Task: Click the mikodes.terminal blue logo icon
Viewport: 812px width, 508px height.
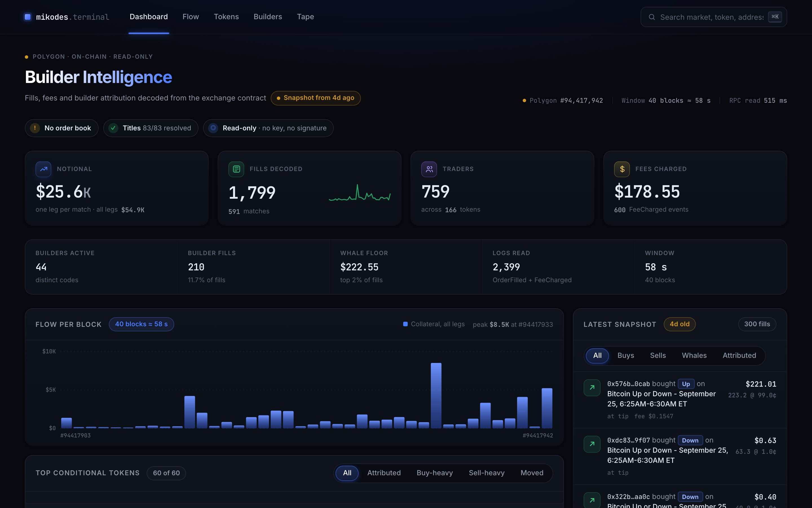Action: [28, 17]
